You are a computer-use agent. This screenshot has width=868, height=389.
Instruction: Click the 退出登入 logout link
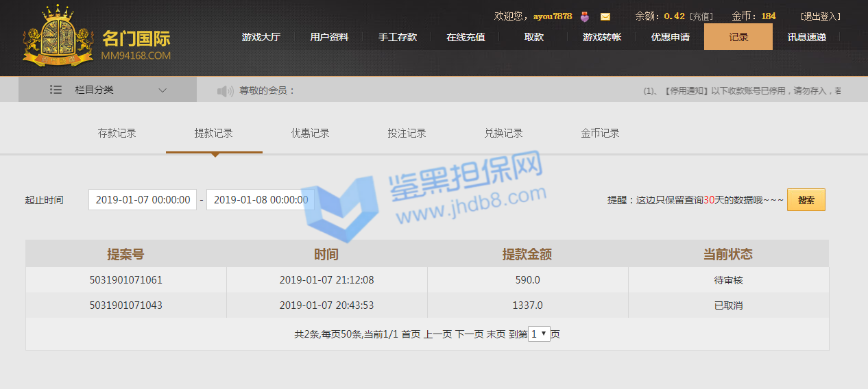[820, 16]
